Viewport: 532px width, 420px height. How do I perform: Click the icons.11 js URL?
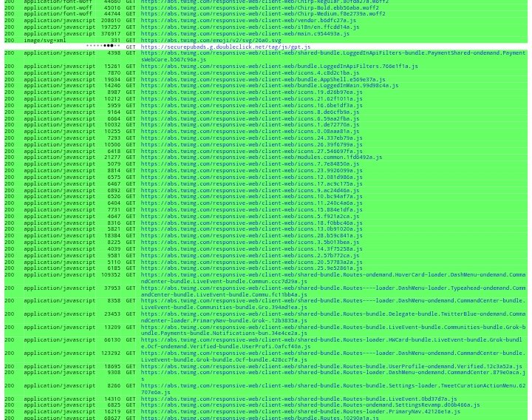[x=252, y=203]
